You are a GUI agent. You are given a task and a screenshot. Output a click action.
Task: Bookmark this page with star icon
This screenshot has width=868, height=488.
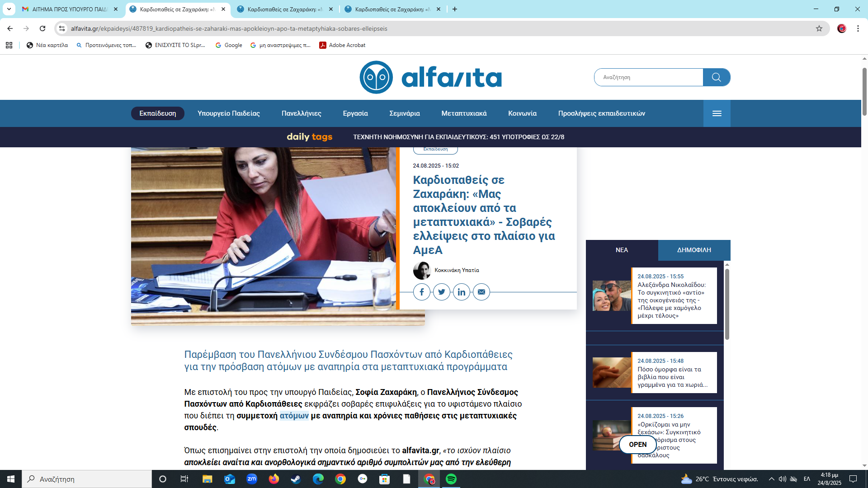[x=819, y=28]
